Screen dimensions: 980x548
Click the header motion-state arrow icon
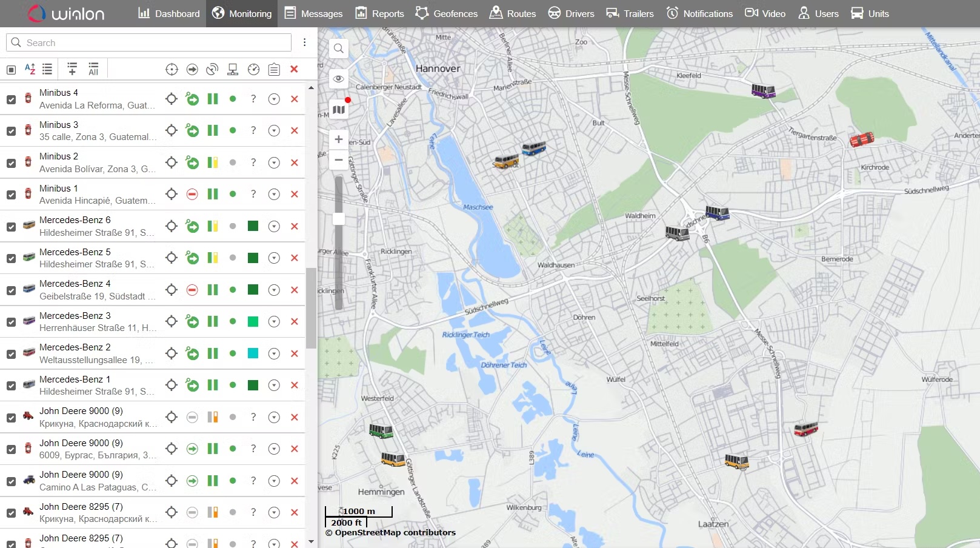(192, 70)
